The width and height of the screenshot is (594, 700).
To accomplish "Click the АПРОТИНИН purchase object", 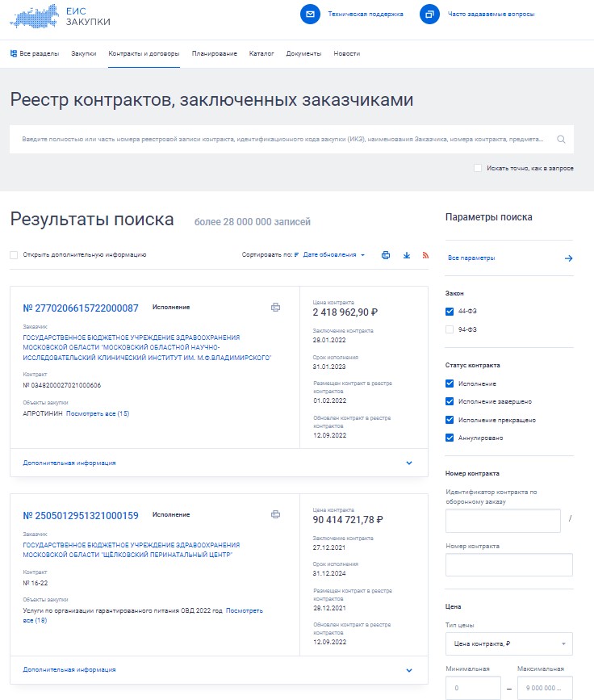I will point(43,413).
